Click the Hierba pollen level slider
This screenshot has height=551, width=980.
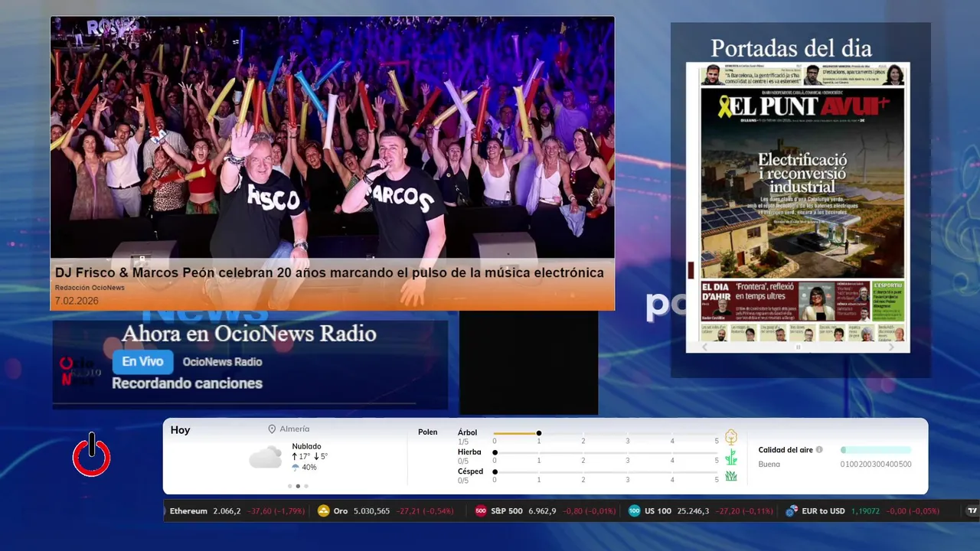[606, 453]
